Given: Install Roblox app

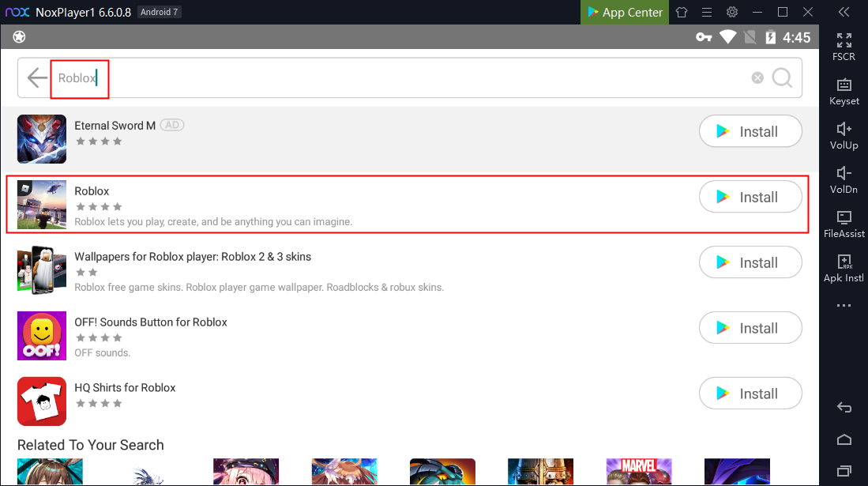Looking at the screenshot, I should 750,197.
